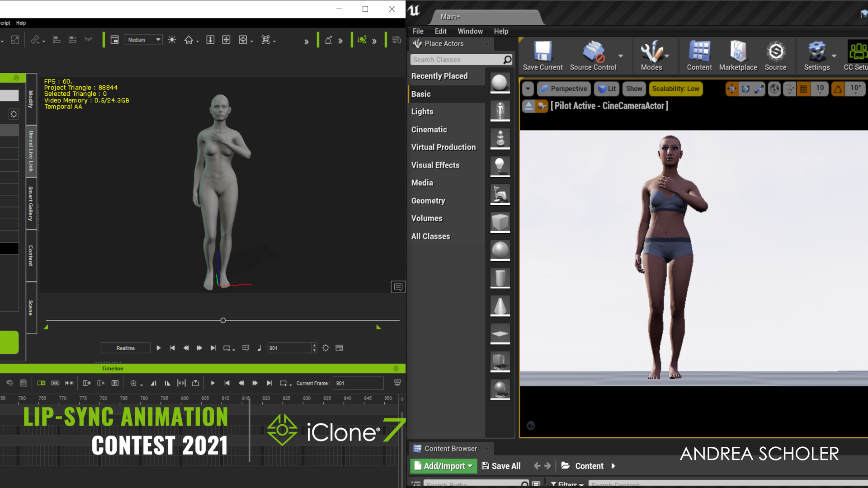Image resolution: width=868 pixels, height=488 pixels.
Task: Switch to the Unreal Live Link side tab
Action: pyautogui.click(x=31, y=151)
